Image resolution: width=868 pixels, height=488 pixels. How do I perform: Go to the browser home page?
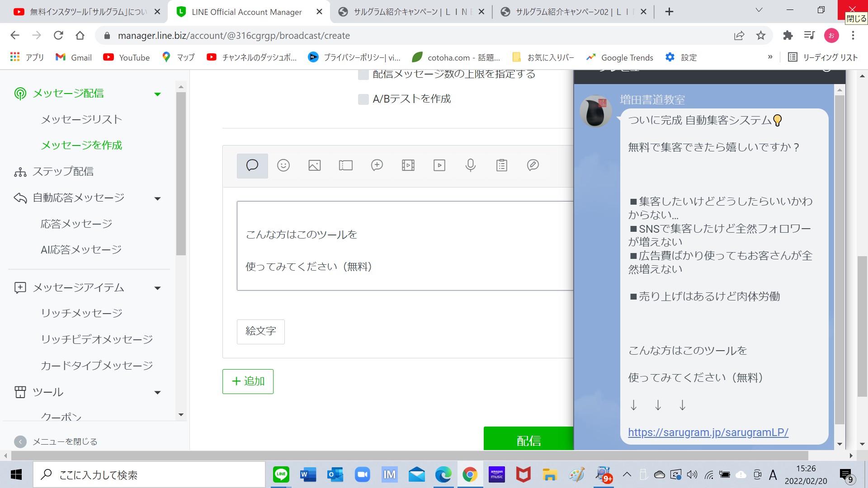(80, 35)
